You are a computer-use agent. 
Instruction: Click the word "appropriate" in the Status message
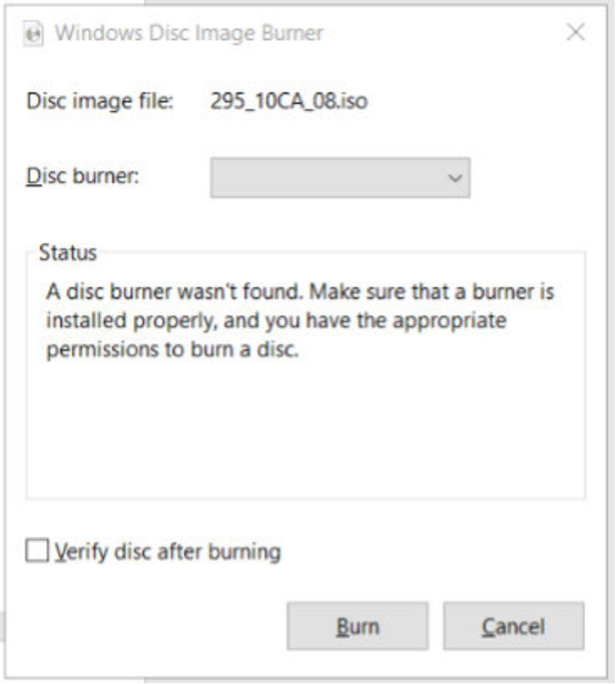pyautogui.click(x=449, y=322)
